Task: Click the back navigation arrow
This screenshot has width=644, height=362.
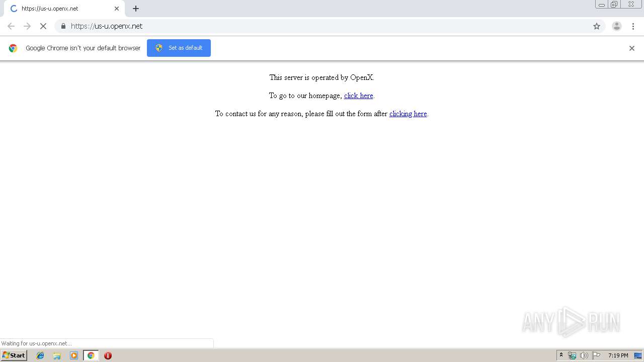Action: 11,26
